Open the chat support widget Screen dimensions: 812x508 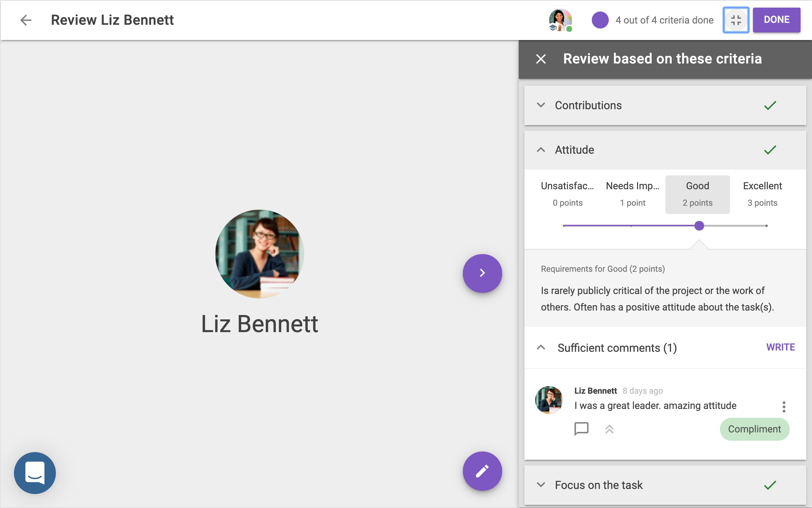click(x=35, y=472)
